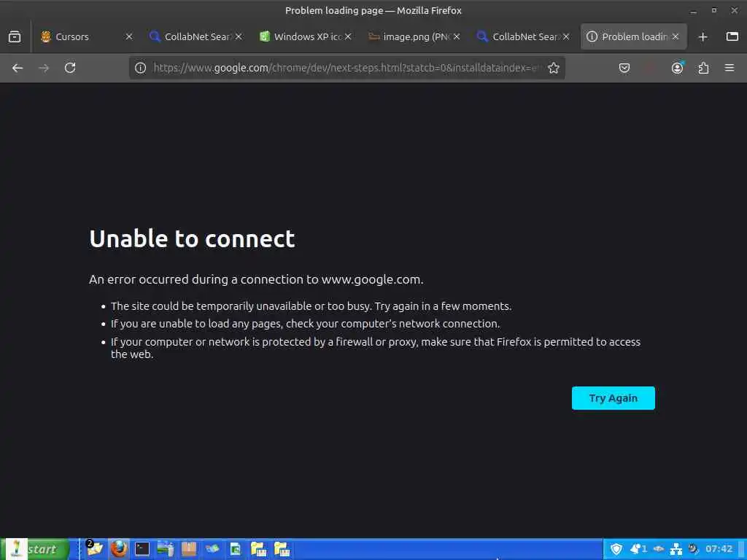Switch to CollabNet Search tab beside Problem loading
Viewport: 747px width, 560px height.
[x=525, y=36]
